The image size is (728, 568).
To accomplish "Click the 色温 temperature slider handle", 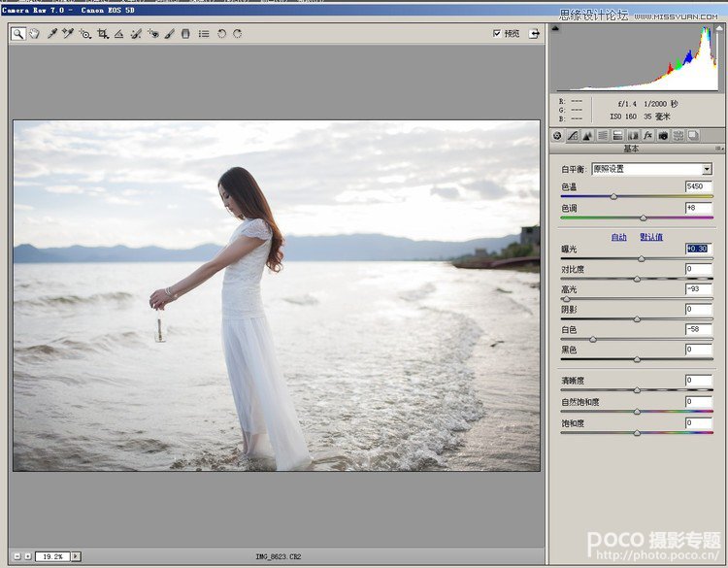I will (x=612, y=196).
